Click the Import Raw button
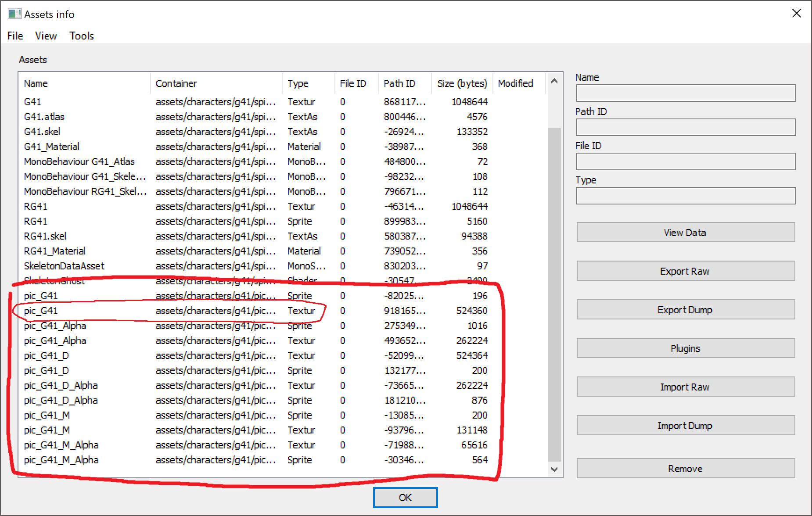The image size is (812, 516). tap(685, 387)
